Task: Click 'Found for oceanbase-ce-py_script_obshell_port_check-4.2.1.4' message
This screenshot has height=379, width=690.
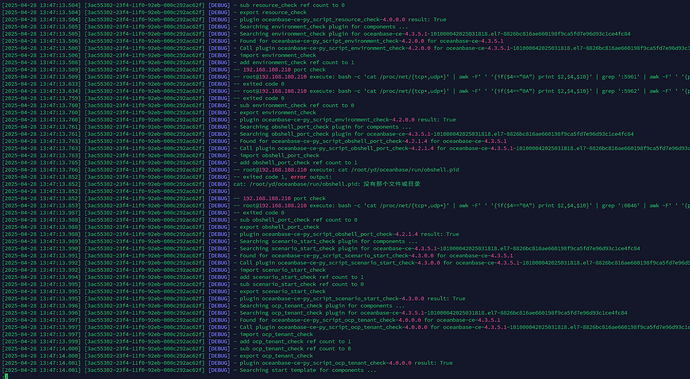Action: click(x=370, y=141)
